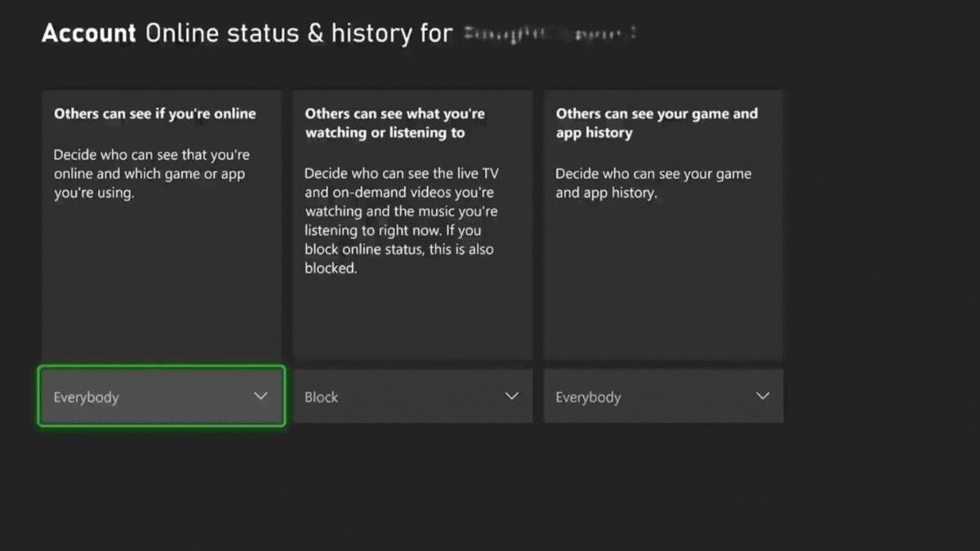Click 'Online status & history for' header text
The width and height of the screenshot is (980, 551).
(x=298, y=33)
